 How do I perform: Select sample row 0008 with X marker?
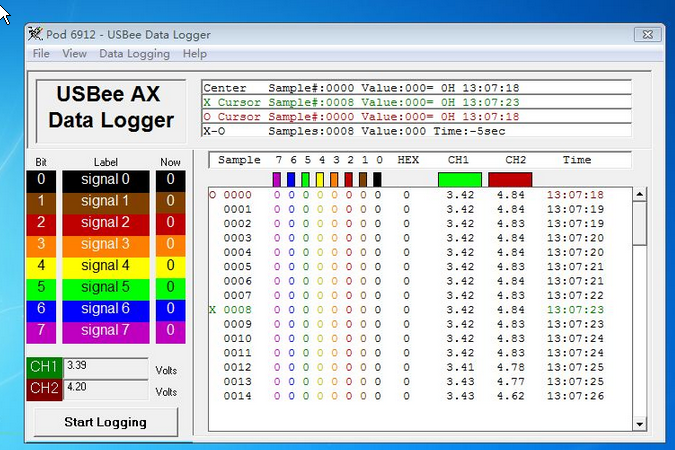click(407, 310)
